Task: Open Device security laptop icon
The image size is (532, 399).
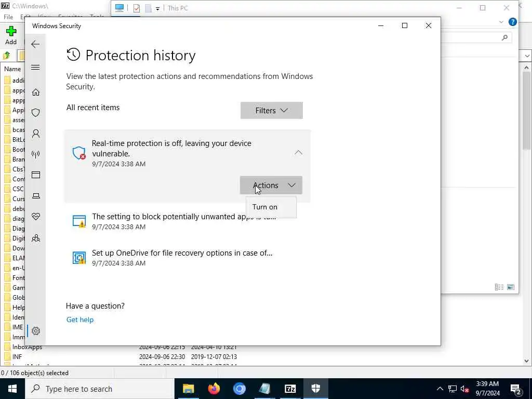Action: tap(36, 196)
